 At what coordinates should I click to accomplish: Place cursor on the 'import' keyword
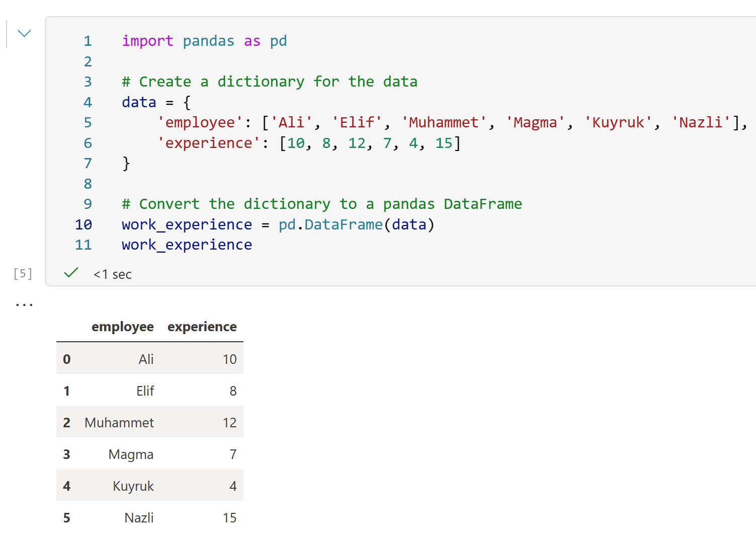[x=147, y=41]
